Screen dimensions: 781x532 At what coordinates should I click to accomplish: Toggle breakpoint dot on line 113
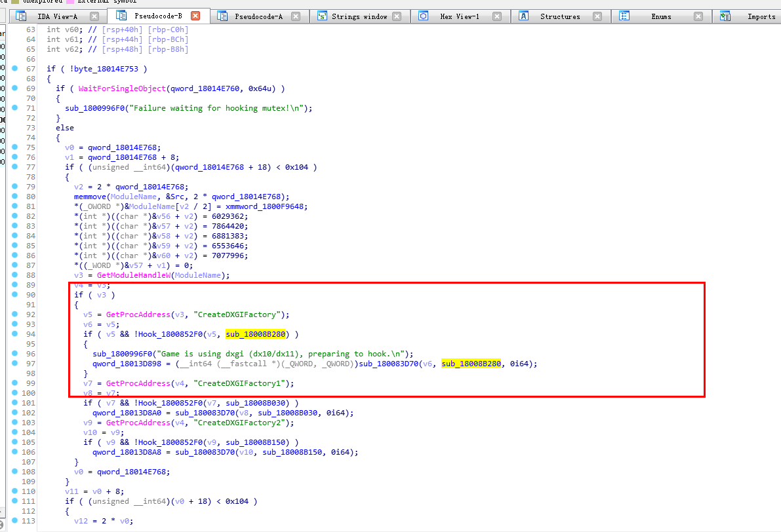pyautogui.click(x=15, y=521)
